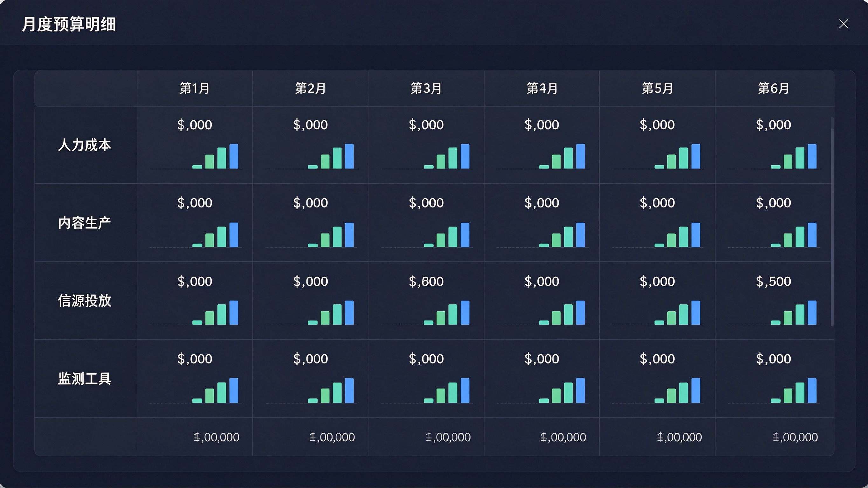Image resolution: width=868 pixels, height=488 pixels.
Task: Open the 信源投放 第3月 mini bar chart
Action: [x=427, y=313]
